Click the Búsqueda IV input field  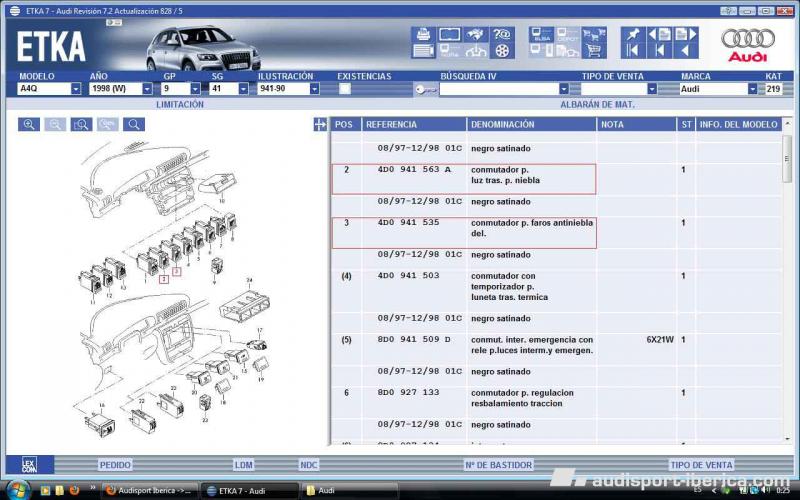coord(499,89)
